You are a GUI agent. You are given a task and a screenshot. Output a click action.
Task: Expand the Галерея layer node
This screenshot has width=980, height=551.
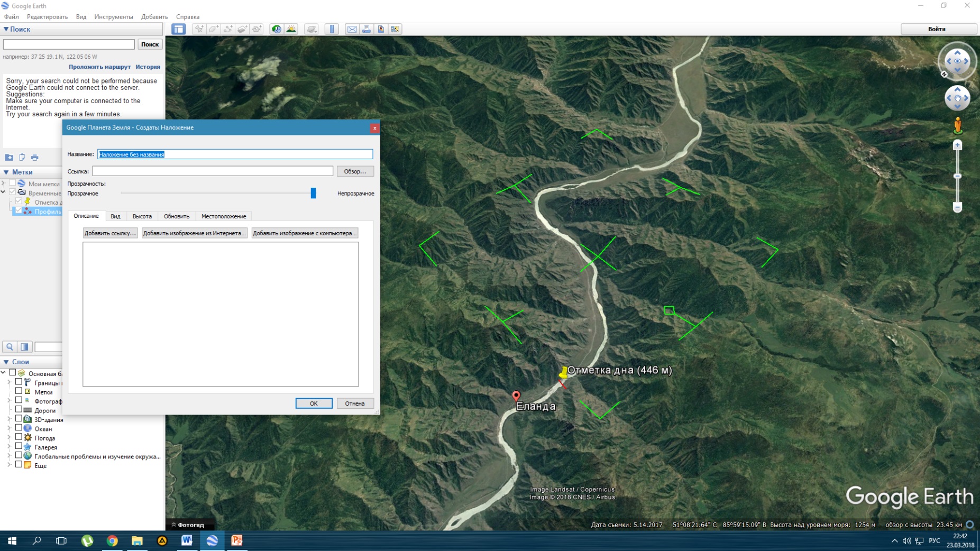(9, 447)
